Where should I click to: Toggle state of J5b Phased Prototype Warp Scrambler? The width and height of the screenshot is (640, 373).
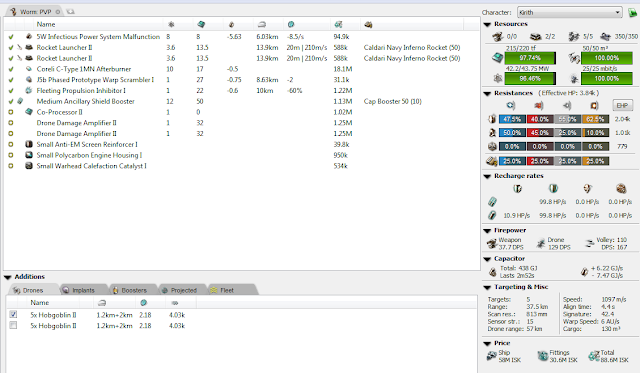coord(11,80)
